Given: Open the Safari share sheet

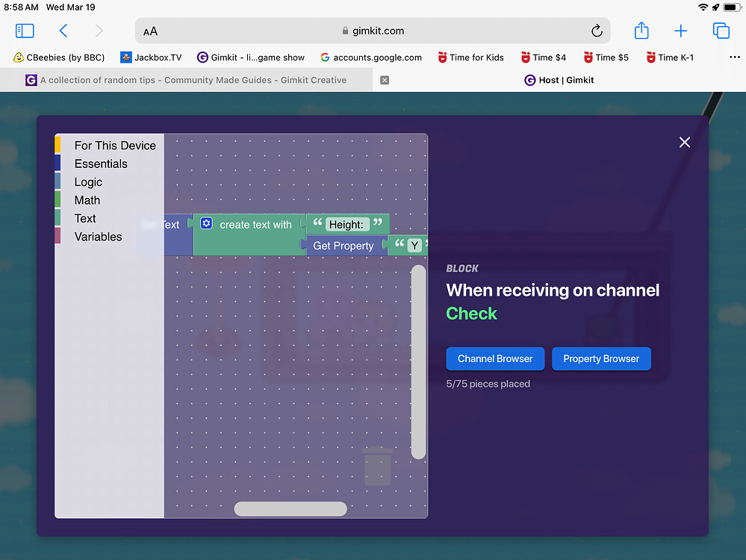Looking at the screenshot, I should [641, 31].
